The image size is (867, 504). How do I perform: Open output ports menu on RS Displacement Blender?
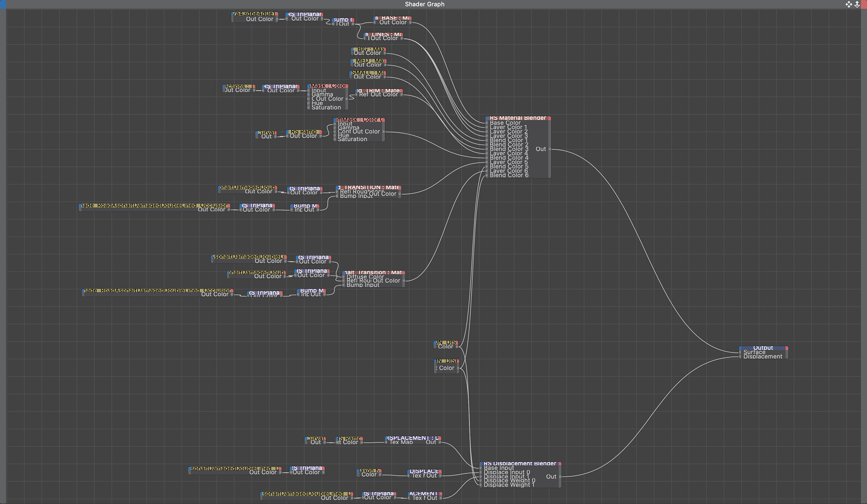(559, 463)
